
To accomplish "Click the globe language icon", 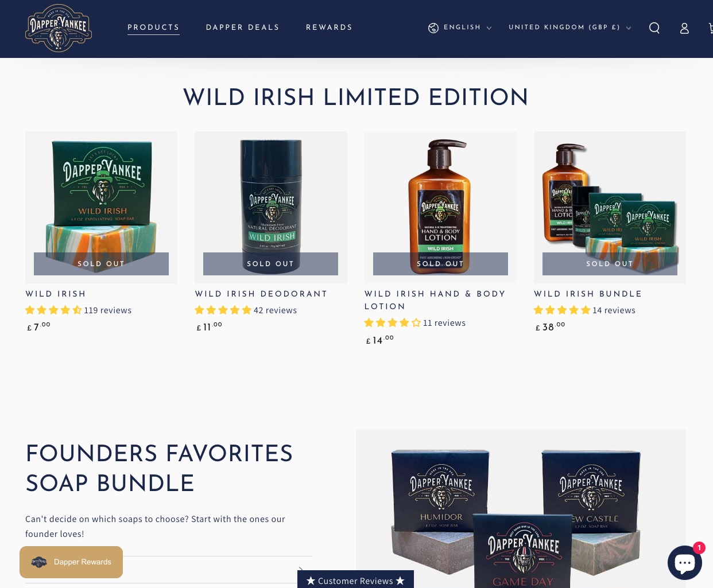I will point(433,28).
